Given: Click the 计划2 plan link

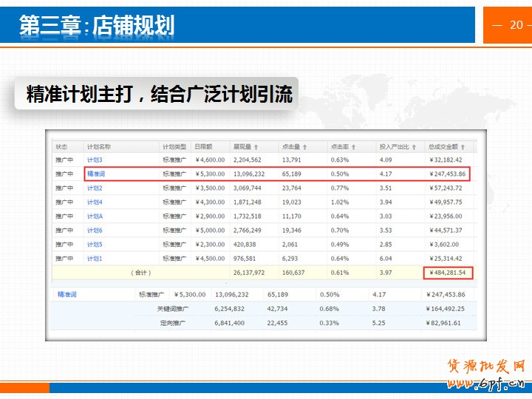Looking at the screenshot, I should 95,188.
